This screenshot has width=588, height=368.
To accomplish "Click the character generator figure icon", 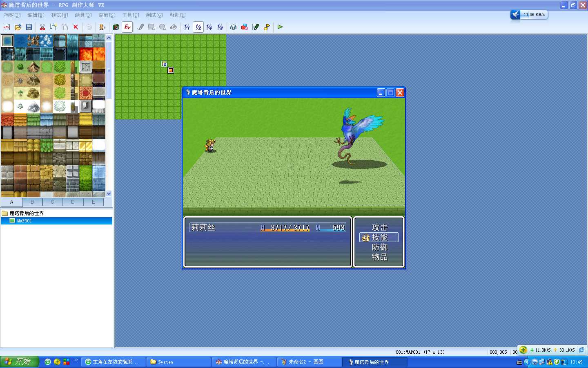I will pos(102,27).
